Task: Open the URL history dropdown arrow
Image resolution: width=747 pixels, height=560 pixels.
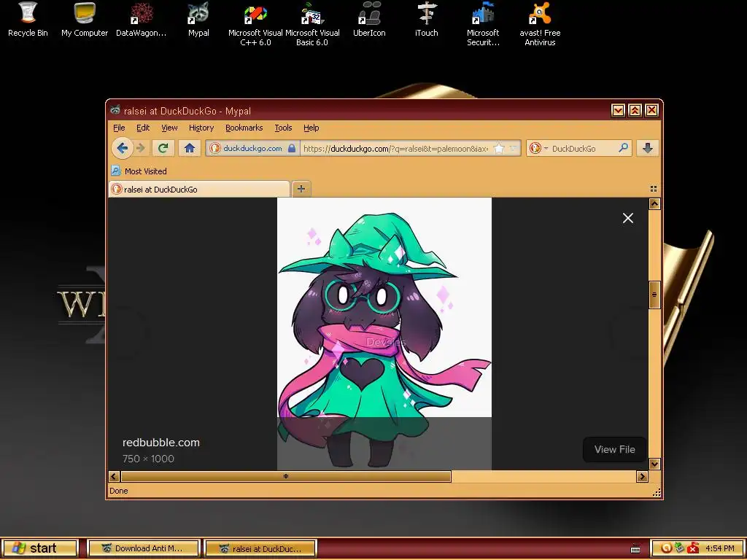Action: click(513, 149)
